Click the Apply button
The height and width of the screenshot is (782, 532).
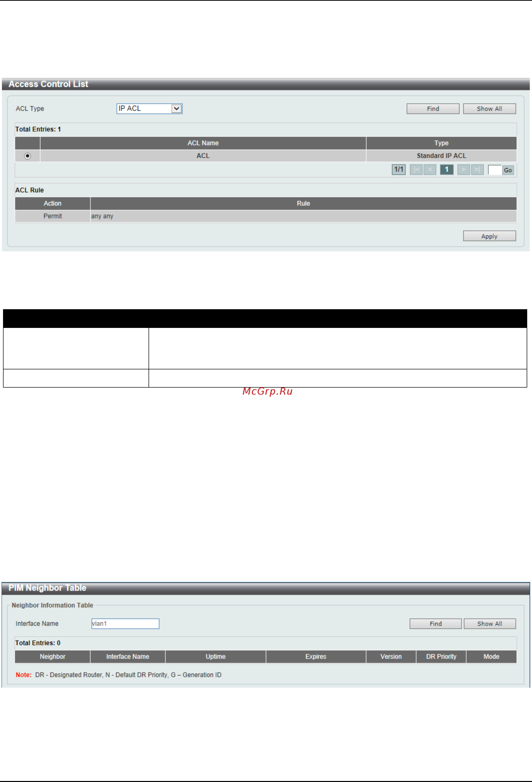tap(489, 236)
